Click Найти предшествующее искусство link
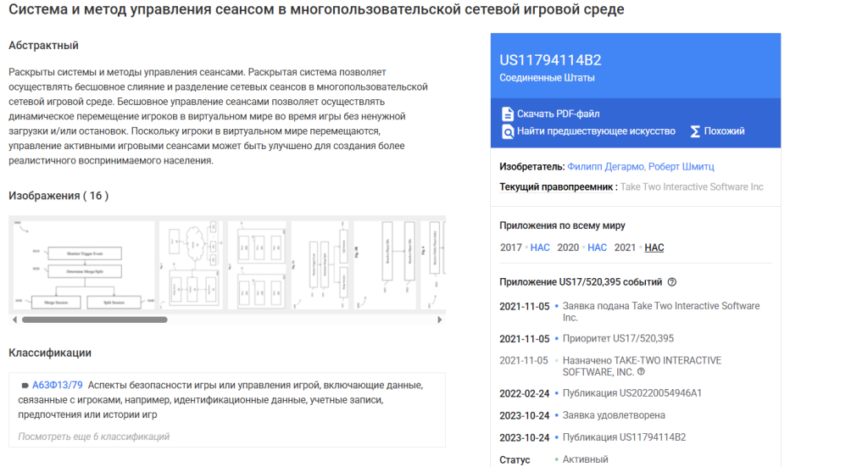This screenshot has width=868, height=467. pos(595,131)
